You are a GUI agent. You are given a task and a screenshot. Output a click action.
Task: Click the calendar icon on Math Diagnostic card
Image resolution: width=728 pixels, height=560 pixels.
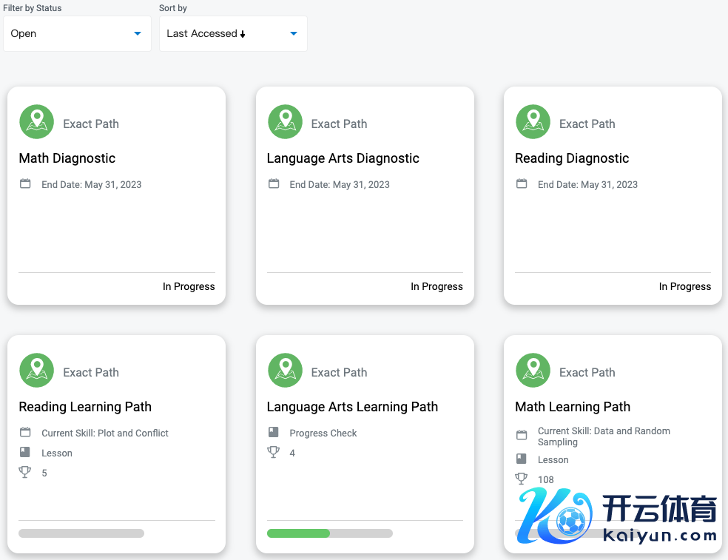point(25,184)
